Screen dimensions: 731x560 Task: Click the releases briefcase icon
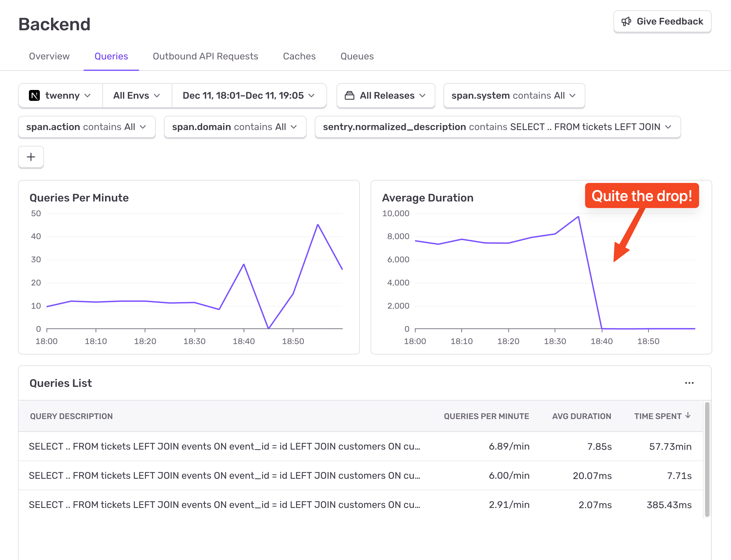pos(349,96)
